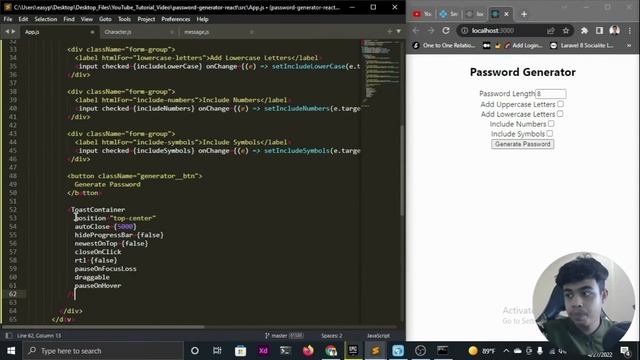Image resolution: width=640 pixels, height=360 pixels.
Task: Click the Type here to search box
Action: click(x=103, y=351)
